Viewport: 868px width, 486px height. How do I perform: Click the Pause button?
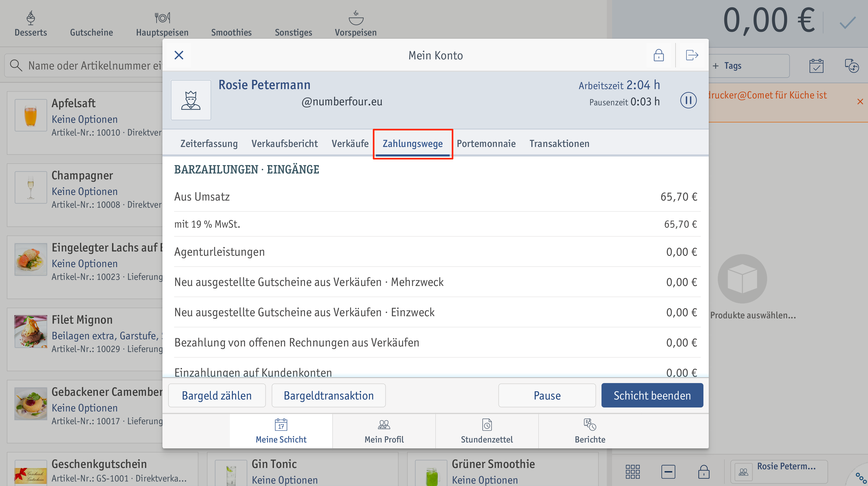tap(547, 395)
